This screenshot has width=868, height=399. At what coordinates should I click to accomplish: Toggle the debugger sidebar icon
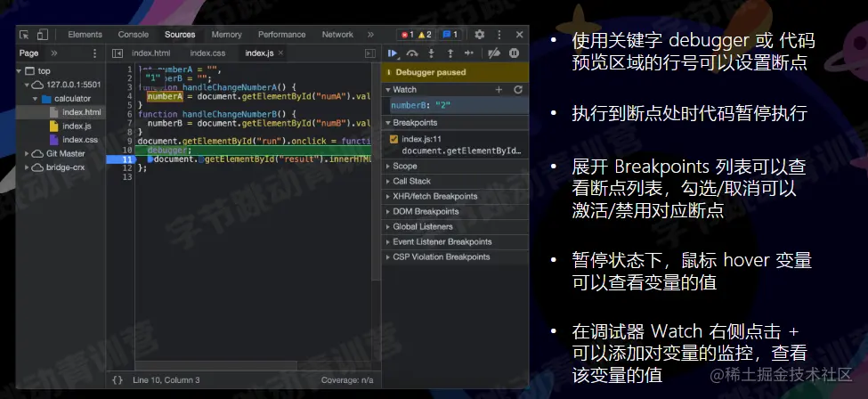pyautogui.click(x=369, y=53)
